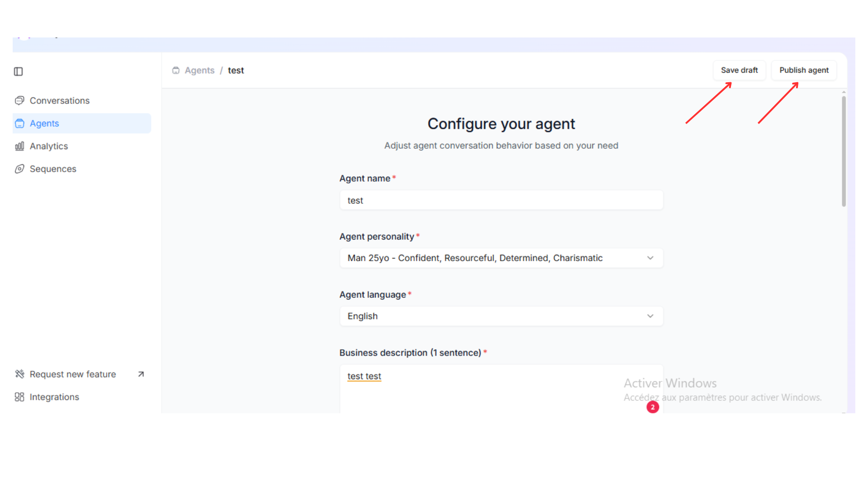Click the Request new feature tools icon
Viewport: 868px width, 488px height.
19,374
